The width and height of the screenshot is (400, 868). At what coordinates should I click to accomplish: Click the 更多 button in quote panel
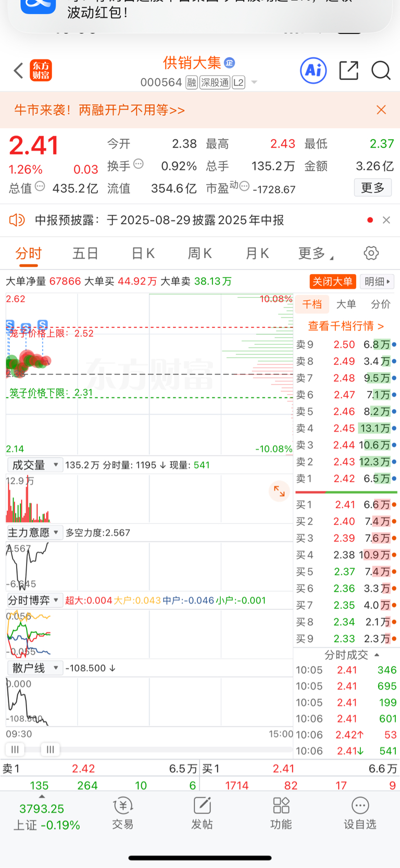pyautogui.click(x=373, y=188)
